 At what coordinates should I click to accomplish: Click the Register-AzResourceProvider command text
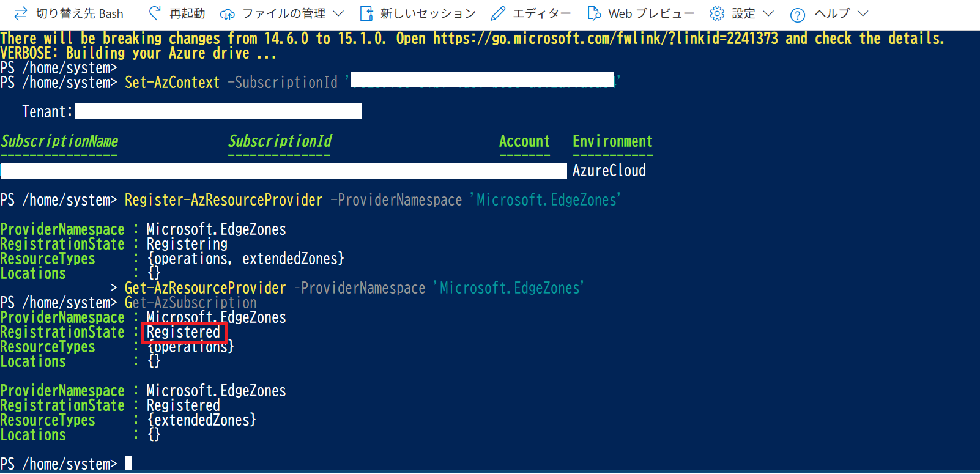coord(223,200)
